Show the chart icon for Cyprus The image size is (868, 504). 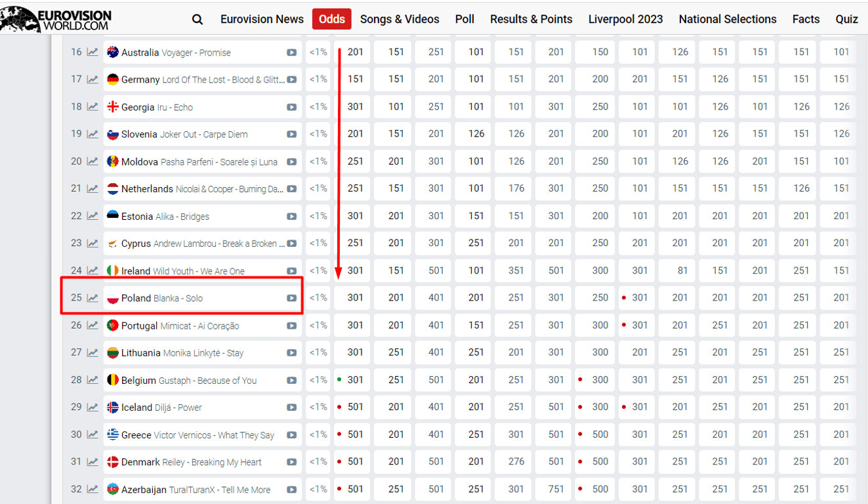click(x=93, y=243)
